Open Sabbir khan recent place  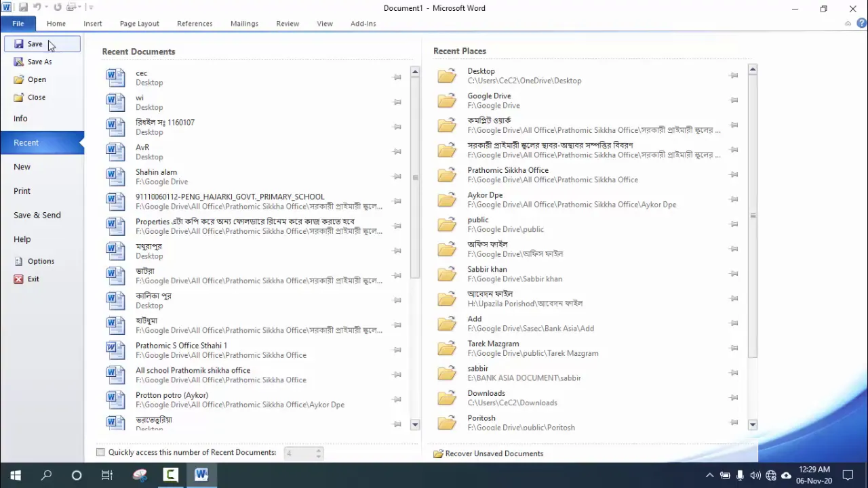coord(590,274)
